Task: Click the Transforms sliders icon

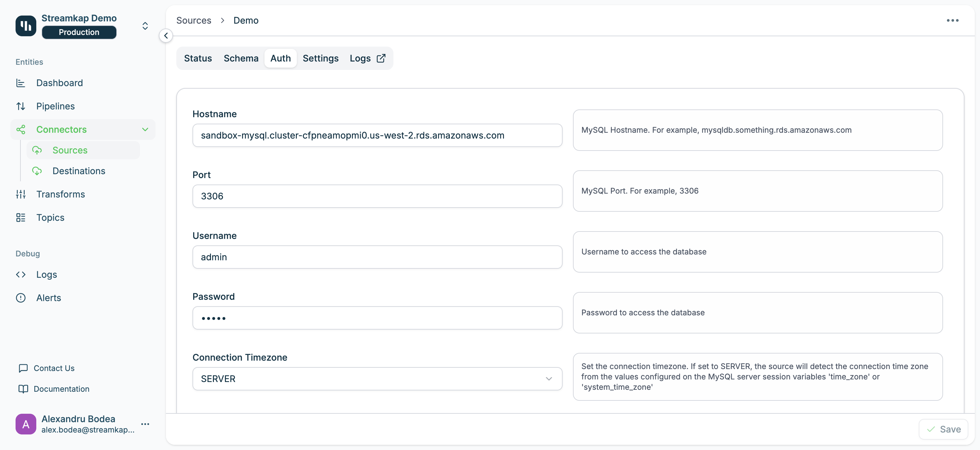Action: (x=20, y=194)
